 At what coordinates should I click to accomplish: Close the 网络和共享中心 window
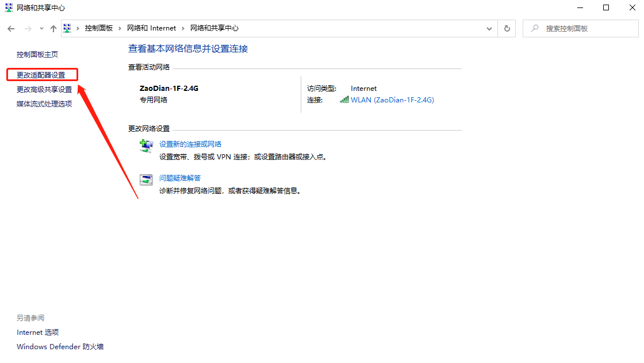632,7
